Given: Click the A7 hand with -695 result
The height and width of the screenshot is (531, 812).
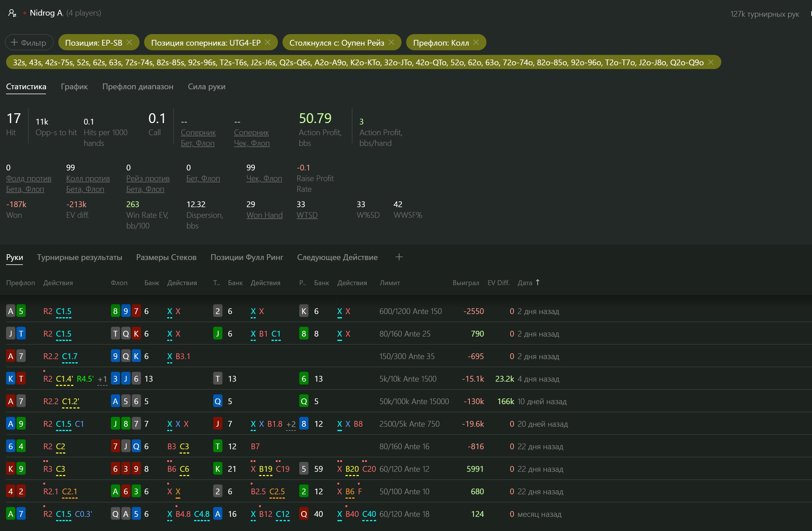Looking at the screenshot, I should (x=406, y=356).
